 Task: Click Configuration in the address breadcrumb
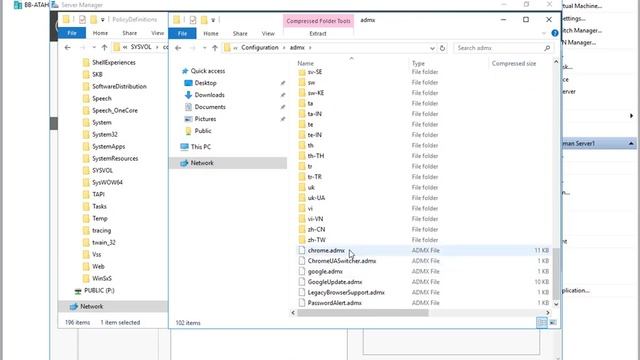pyautogui.click(x=260, y=48)
